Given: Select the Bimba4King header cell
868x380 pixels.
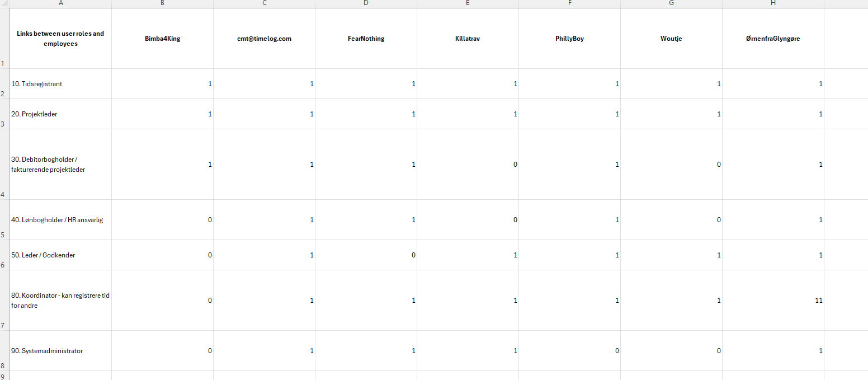Looking at the screenshot, I should pyautogui.click(x=162, y=39).
